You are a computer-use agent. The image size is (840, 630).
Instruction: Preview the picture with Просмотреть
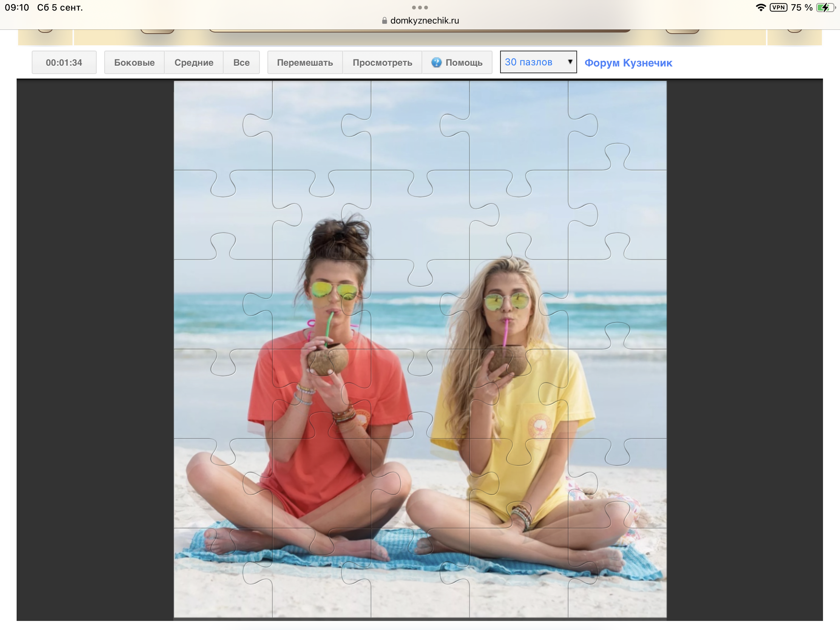382,62
